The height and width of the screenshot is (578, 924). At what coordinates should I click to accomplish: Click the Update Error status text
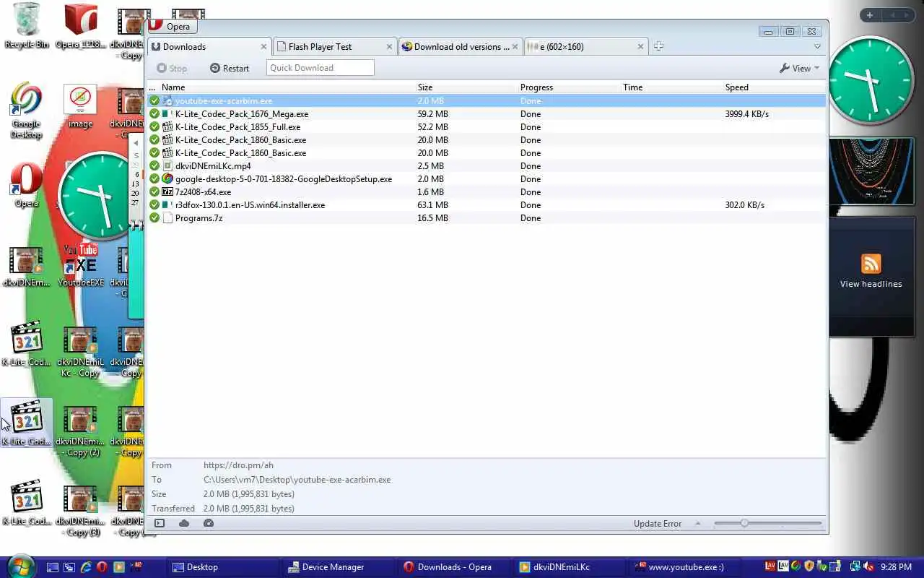tap(658, 524)
